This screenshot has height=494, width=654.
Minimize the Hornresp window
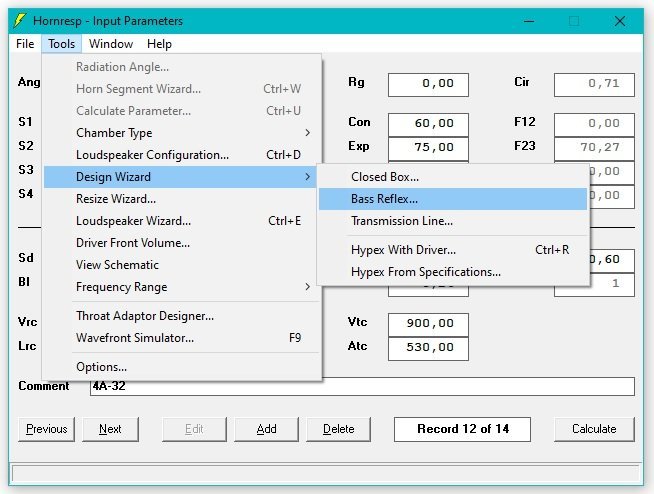(529, 21)
